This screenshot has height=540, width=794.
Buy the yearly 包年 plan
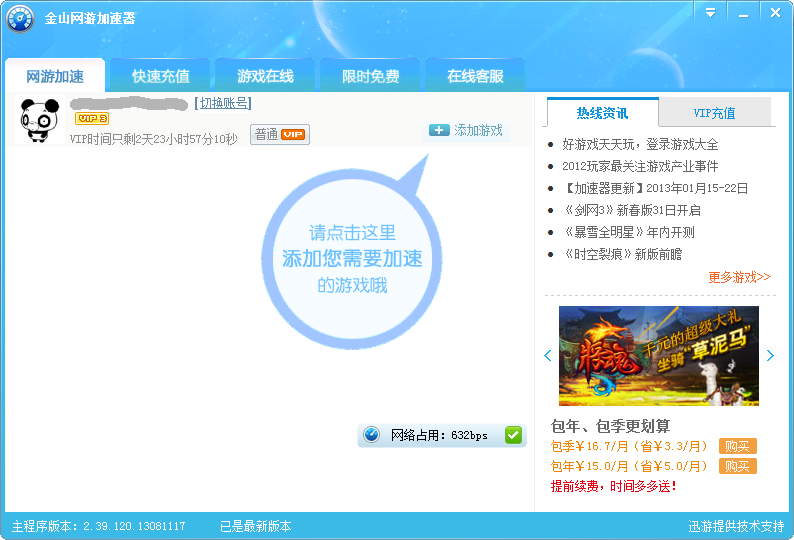(x=738, y=466)
